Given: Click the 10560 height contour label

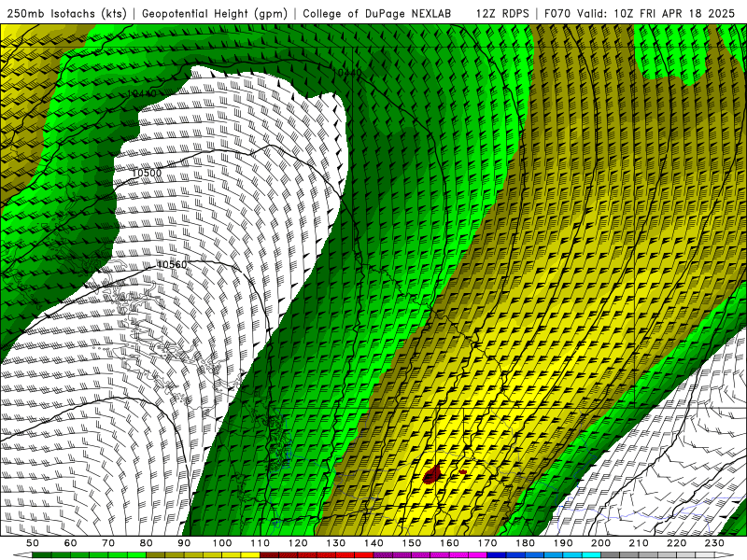Looking at the screenshot, I should [172, 264].
